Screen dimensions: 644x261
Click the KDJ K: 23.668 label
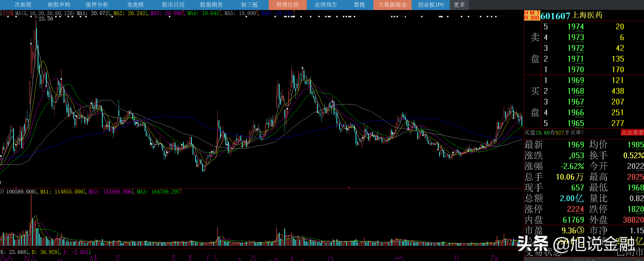[x=14, y=252]
